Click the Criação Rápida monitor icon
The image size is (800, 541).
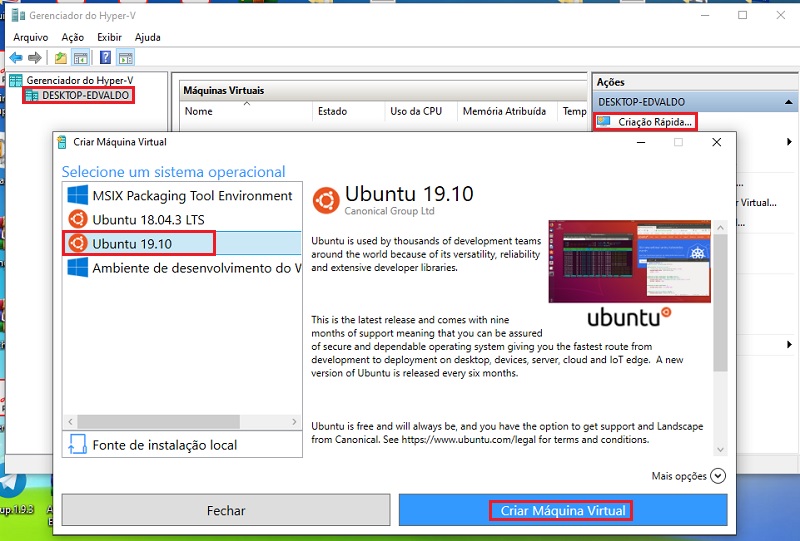tap(604, 121)
